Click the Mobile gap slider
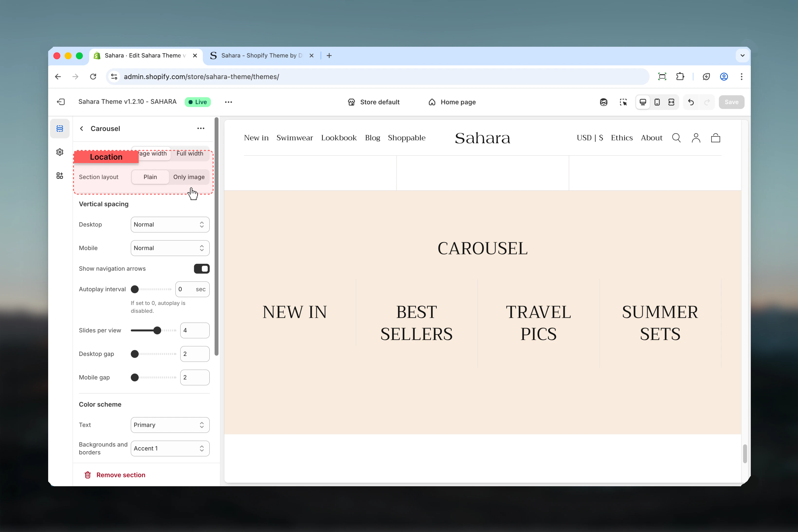Viewport: 798px width, 532px height. point(153,378)
